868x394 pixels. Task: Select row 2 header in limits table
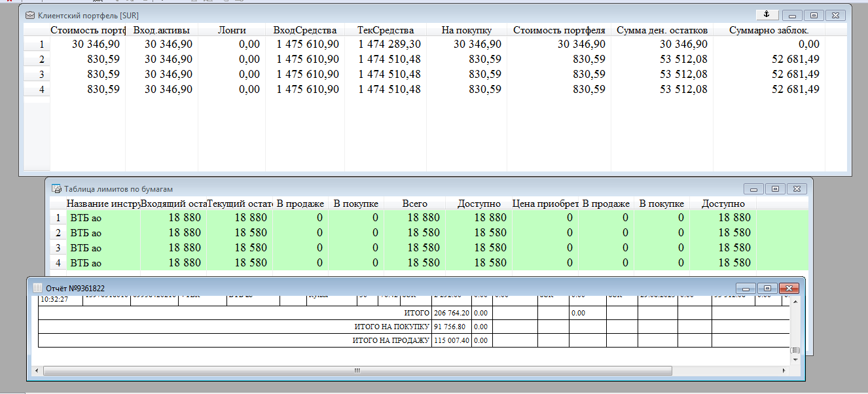(58, 232)
